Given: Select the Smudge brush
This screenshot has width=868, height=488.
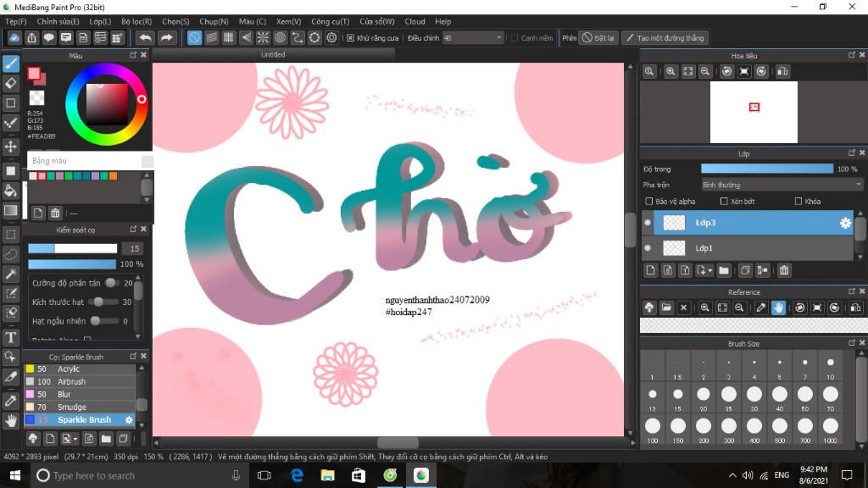Looking at the screenshot, I should click(x=80, y=408).
